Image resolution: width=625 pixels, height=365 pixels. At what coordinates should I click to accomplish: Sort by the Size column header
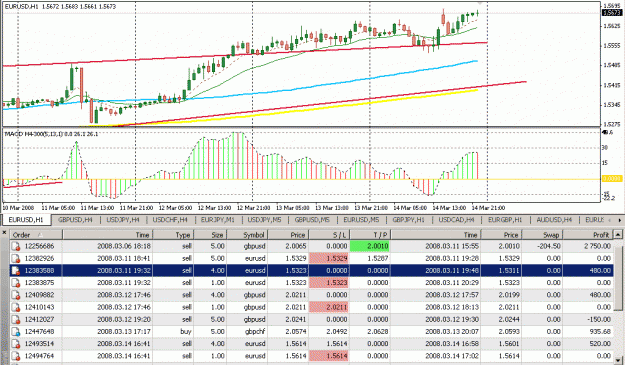pyautogui.click(x=211, y=235)
